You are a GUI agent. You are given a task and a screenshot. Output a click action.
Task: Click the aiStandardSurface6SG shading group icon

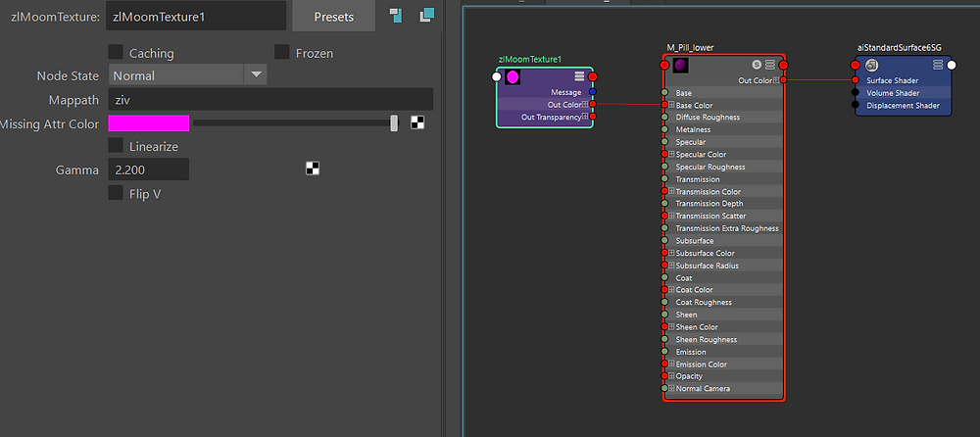coord(872,65)
